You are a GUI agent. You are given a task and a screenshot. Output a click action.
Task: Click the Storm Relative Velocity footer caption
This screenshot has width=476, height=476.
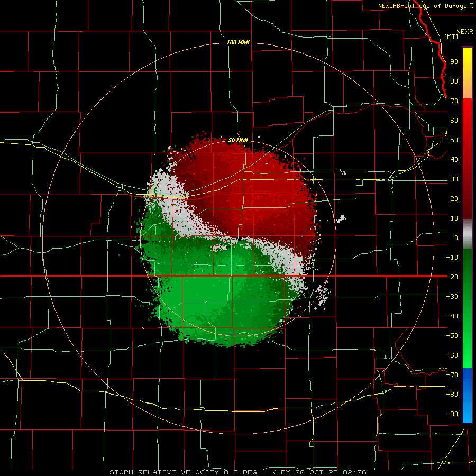coord(238,472)
